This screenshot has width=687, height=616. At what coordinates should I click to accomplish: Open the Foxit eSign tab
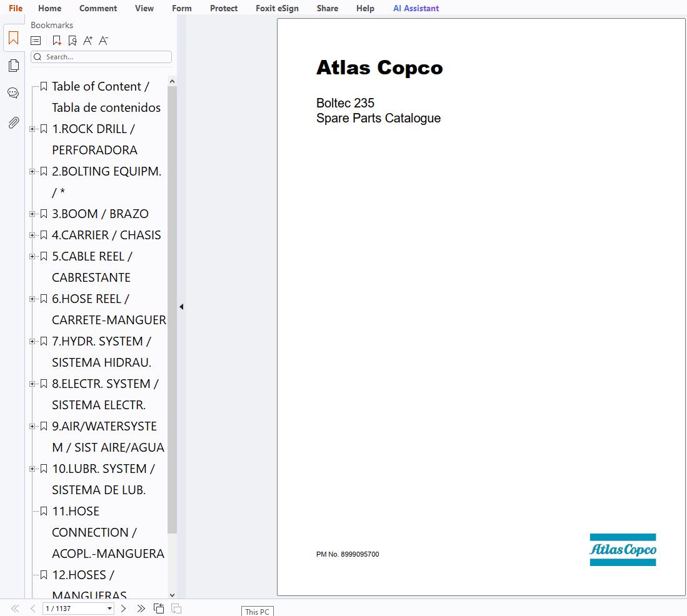(278, 8)
